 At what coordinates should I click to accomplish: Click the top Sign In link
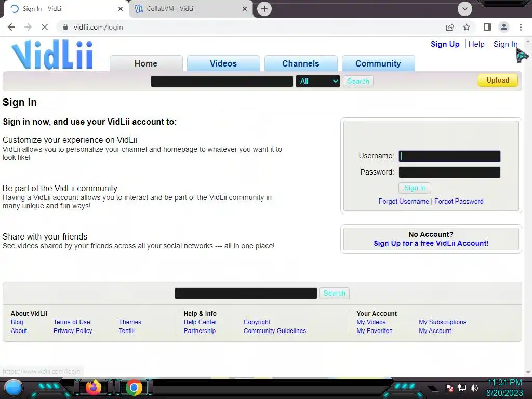click(505, 44)
